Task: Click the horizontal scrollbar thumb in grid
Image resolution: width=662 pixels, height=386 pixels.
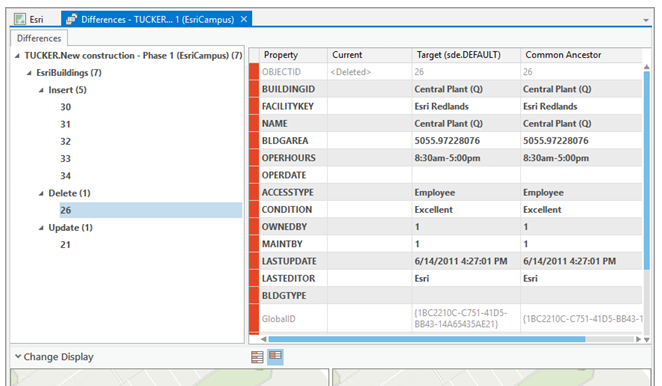Action: click(427, 339)
